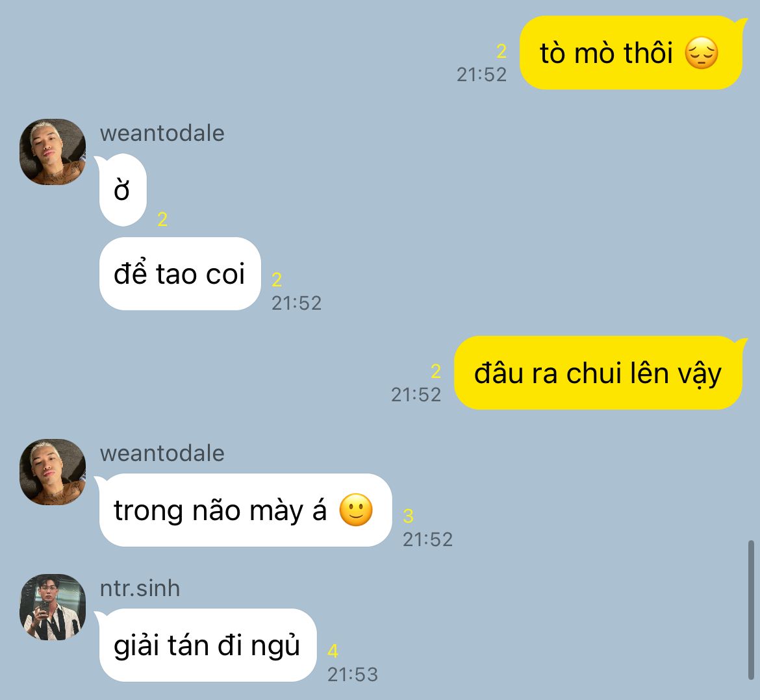Tap the 'ờ' message bubble
The height and width of the screenshot is (700, 760).
tap(123, 190)
